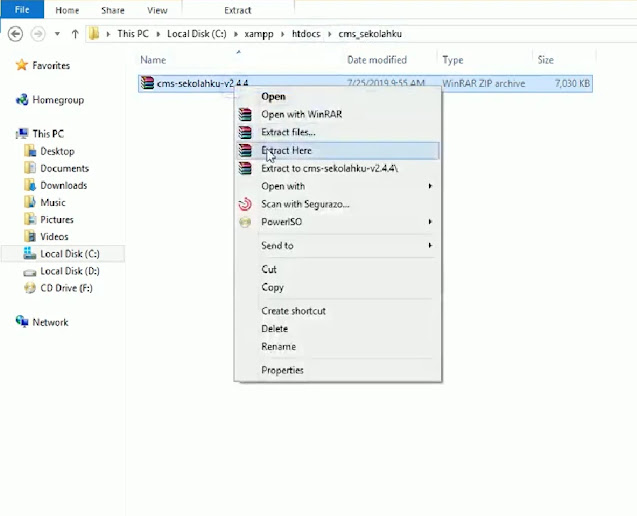Click the WinRAR icon beside Open with WinRAR
Image resolution: width=637 pixels, height=516 pixels.
[x=245, y=114]
